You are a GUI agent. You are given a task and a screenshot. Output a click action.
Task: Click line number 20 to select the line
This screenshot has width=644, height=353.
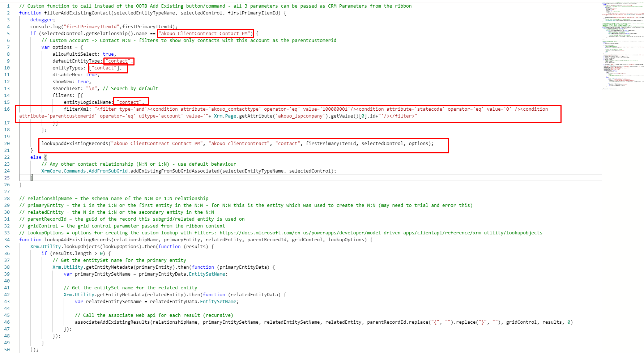coord(7,143)
